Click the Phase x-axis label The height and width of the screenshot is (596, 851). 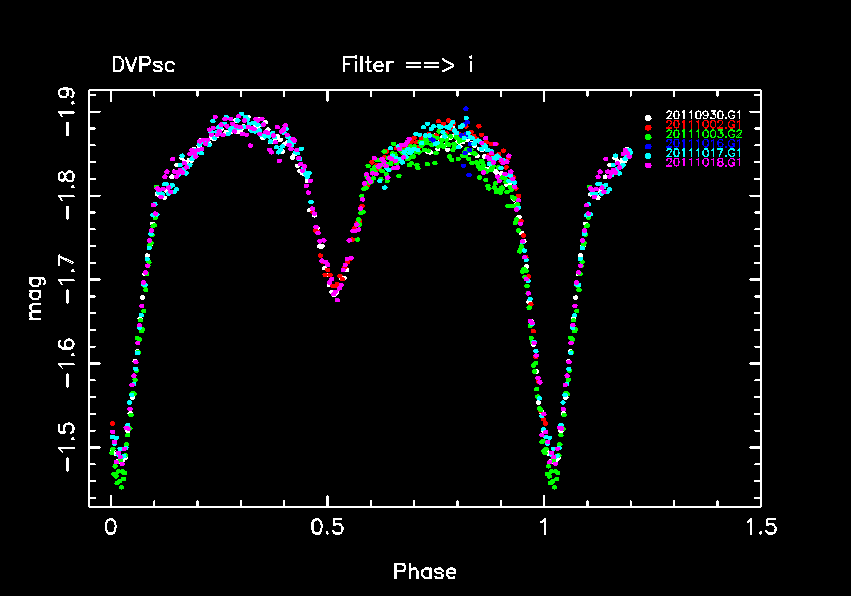point(424,572)
